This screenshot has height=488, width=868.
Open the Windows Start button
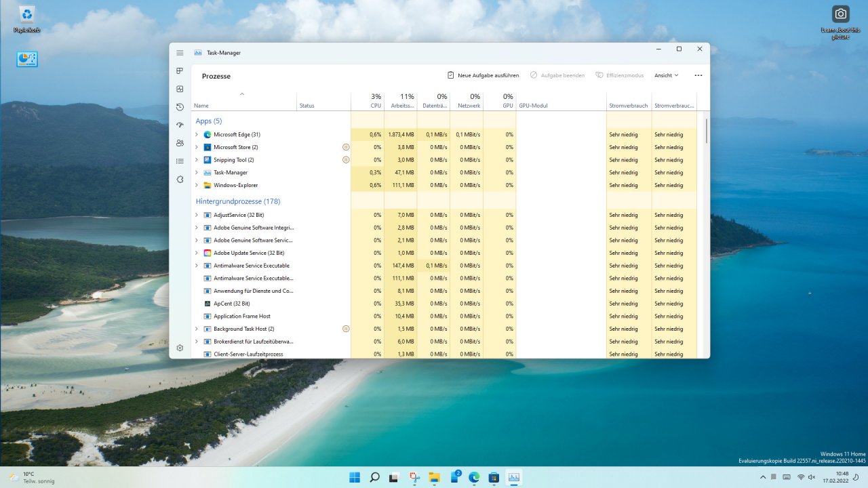pos(355,477)
